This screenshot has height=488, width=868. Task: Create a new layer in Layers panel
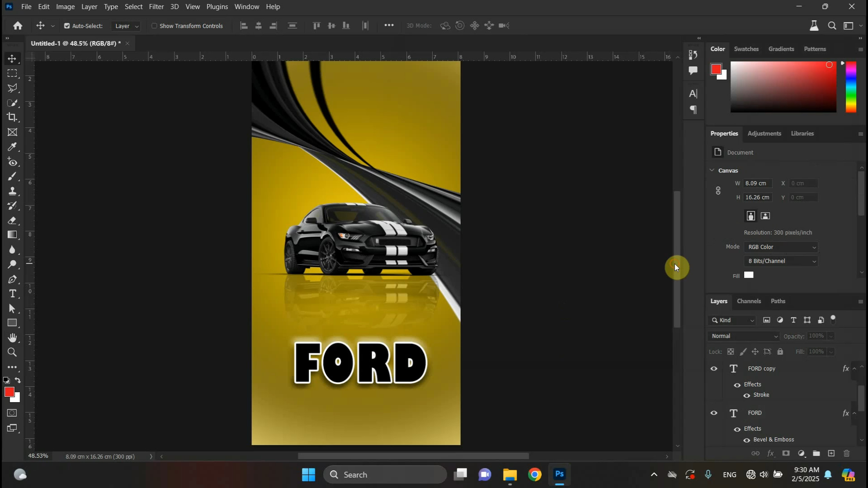pos(831,453)
